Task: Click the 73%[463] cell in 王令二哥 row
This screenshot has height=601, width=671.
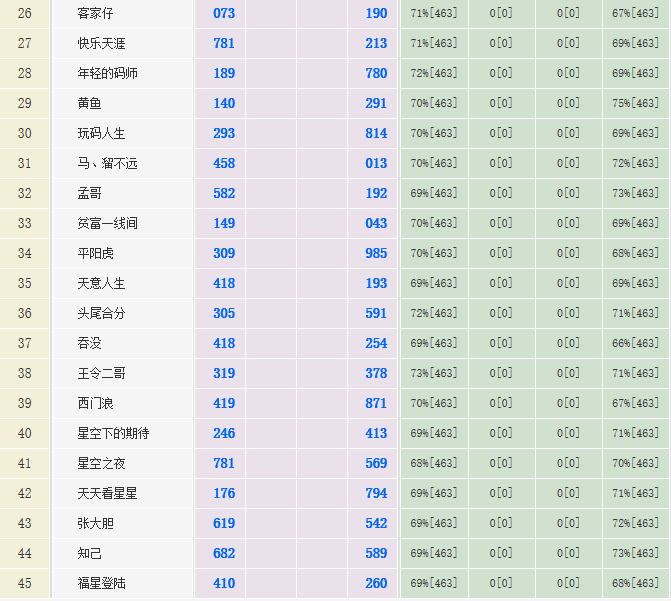Action: tap(433, 374)
